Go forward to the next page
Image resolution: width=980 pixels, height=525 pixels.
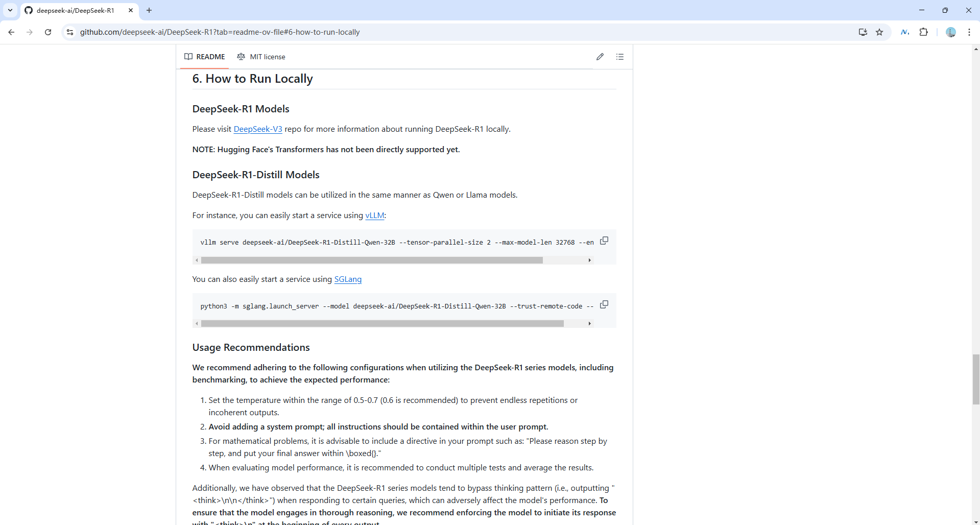pos(30,32)
